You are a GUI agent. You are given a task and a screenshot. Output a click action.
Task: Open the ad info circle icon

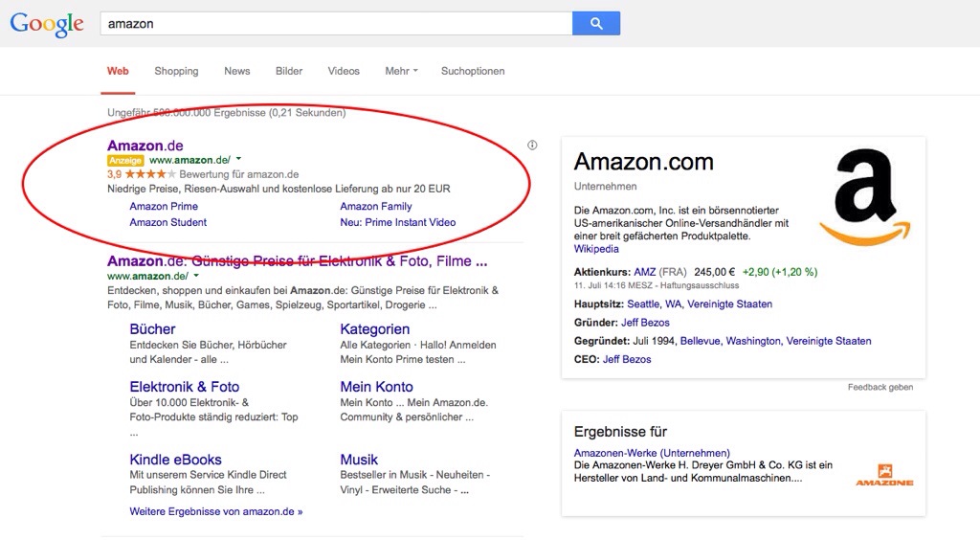tap(532, 145)
